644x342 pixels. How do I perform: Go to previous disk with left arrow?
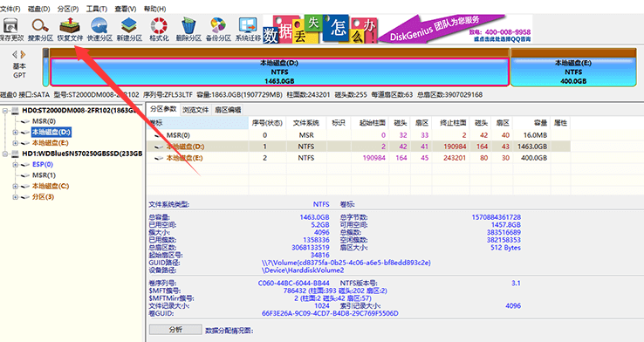[15, 54]
